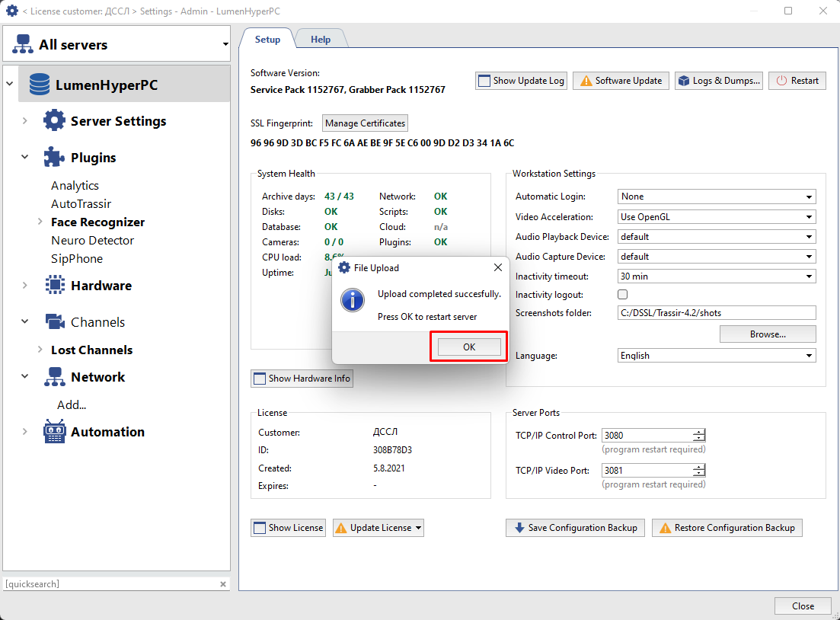Click OK to restart server
Viewport: 840px width, 620px height.
click(469, 347)
